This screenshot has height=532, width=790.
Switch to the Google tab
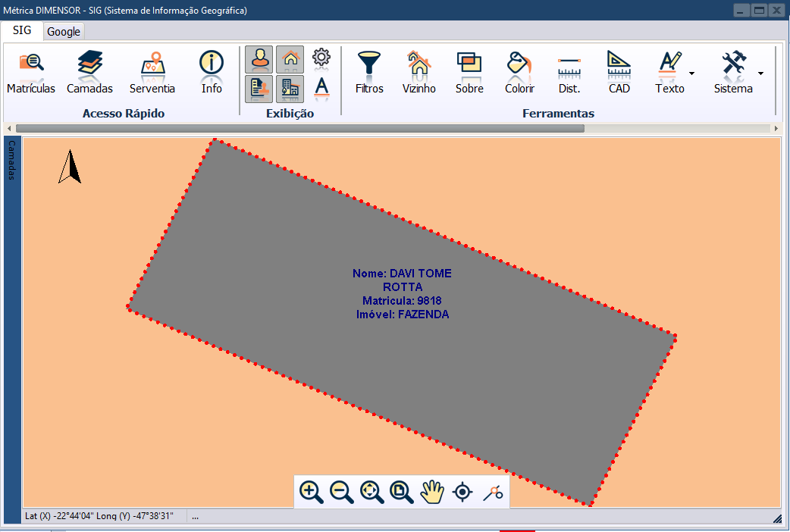(x=64, y=32)
